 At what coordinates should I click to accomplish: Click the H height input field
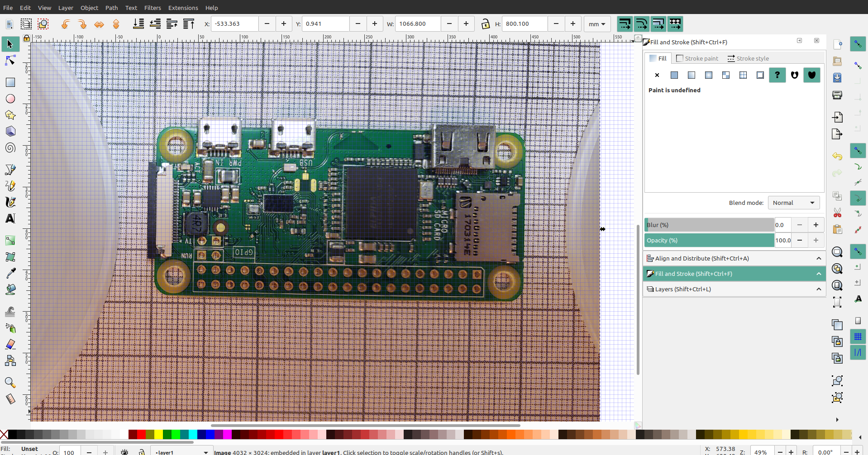tap(525, 24)
